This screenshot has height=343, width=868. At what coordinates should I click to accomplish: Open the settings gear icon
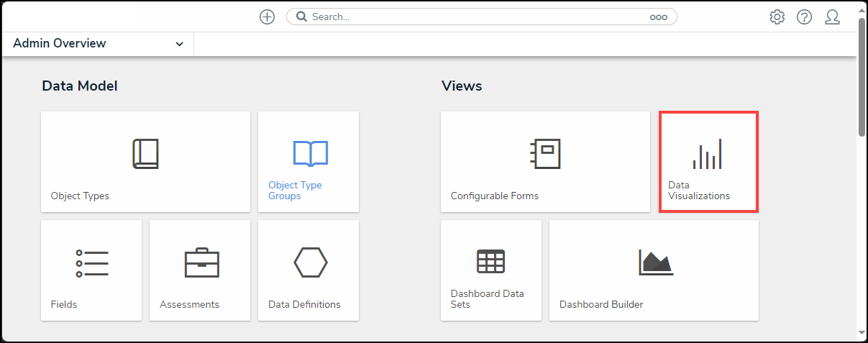point(777,17)
